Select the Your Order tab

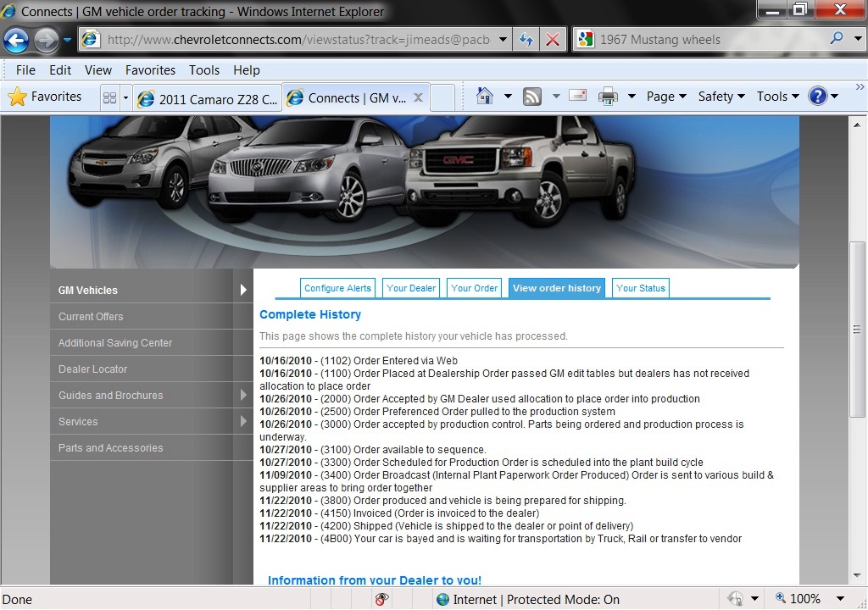coord(474,288)
